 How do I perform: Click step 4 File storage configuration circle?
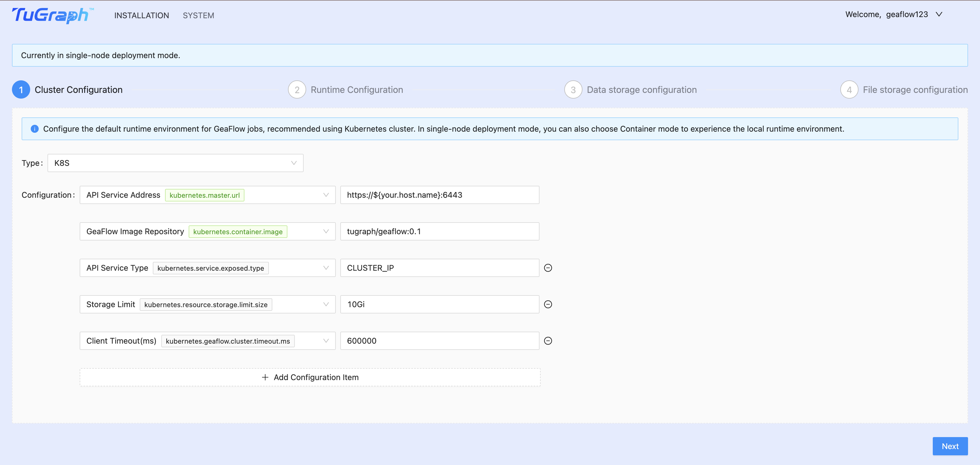click(x=849, y=89)
